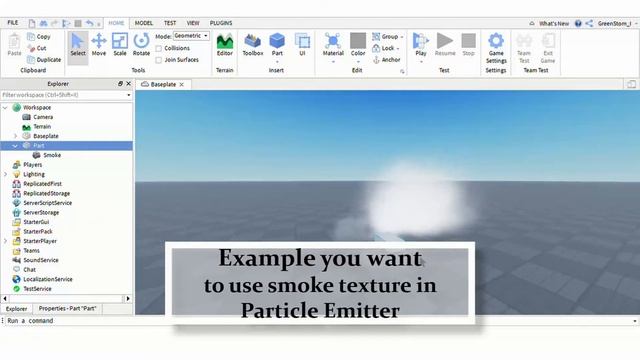Open Game Settings
Image resolution: width=640 pixels, height=360 pixels.
(x=496, y=48)
